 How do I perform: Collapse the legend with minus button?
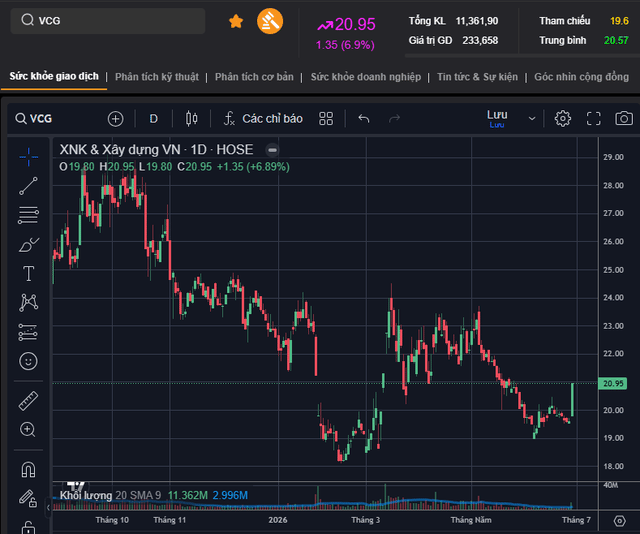(272, 150)
